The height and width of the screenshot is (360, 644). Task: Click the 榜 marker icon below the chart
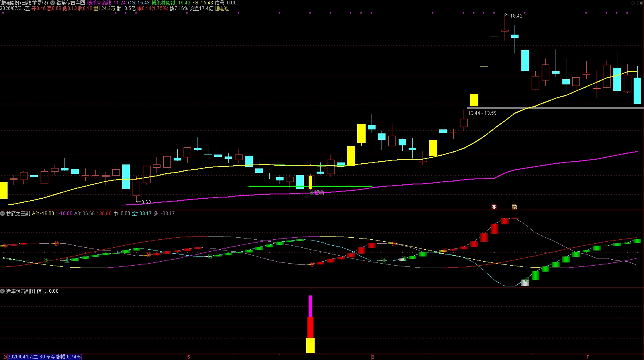tap(514, 207)
